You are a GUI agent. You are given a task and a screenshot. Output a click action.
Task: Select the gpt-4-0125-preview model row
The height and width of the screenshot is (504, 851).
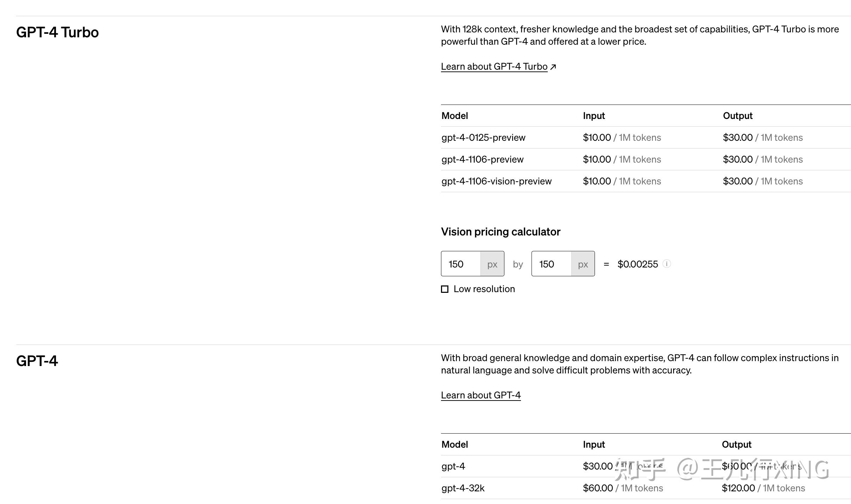[x=483, y=137]
